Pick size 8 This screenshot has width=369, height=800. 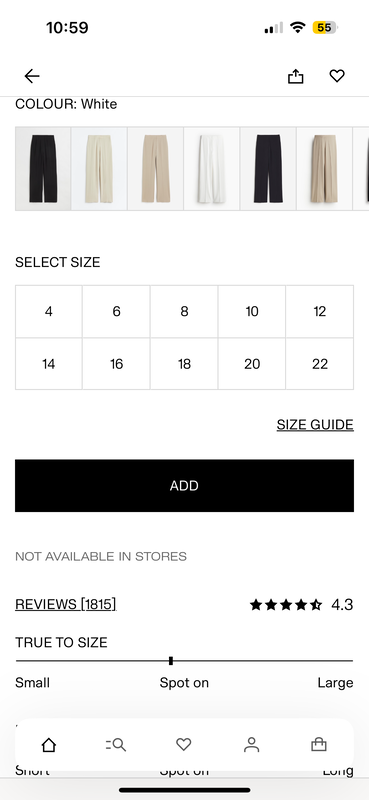point(184,311)
